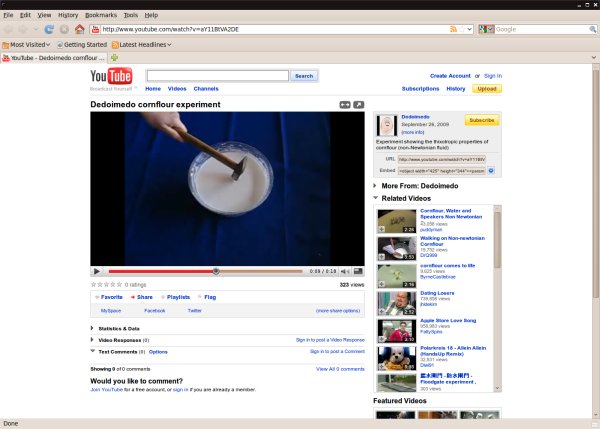Open the list all tabs dropdown arrow
600x429 pixels.
(593, 57)
